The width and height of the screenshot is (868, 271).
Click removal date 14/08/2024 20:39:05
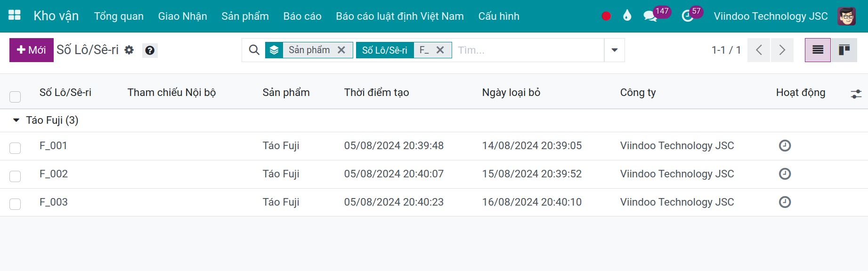click(532, 146)
